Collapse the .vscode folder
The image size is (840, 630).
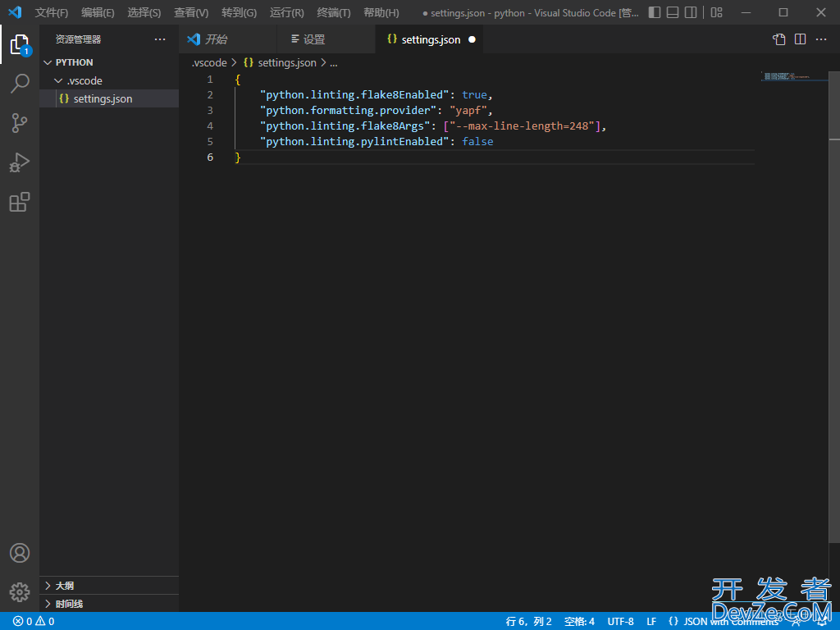[109, 80]
